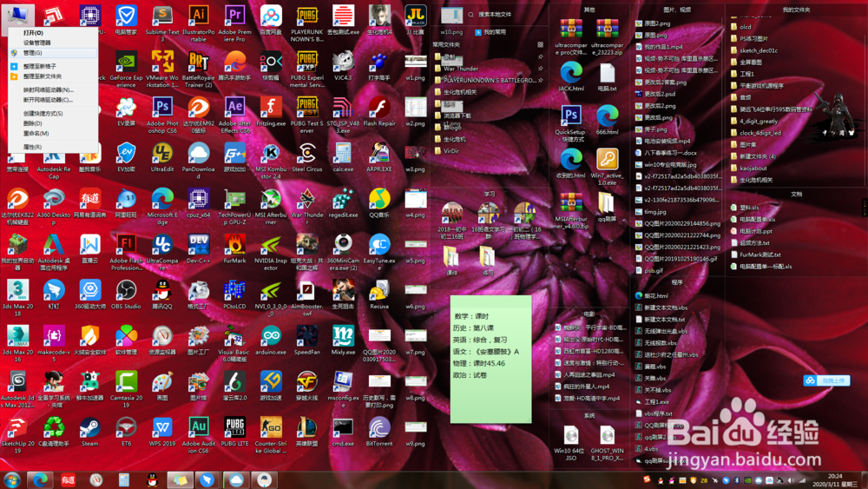Screen dimensions: 868x489
Task: Open SketchUp 2019 desktop icon
Action: (x=17, y=435)
